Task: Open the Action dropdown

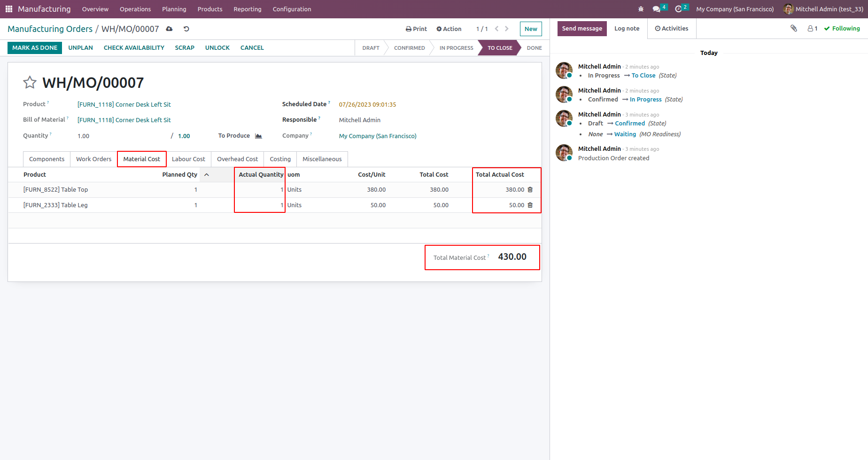Action: (449, 29)
